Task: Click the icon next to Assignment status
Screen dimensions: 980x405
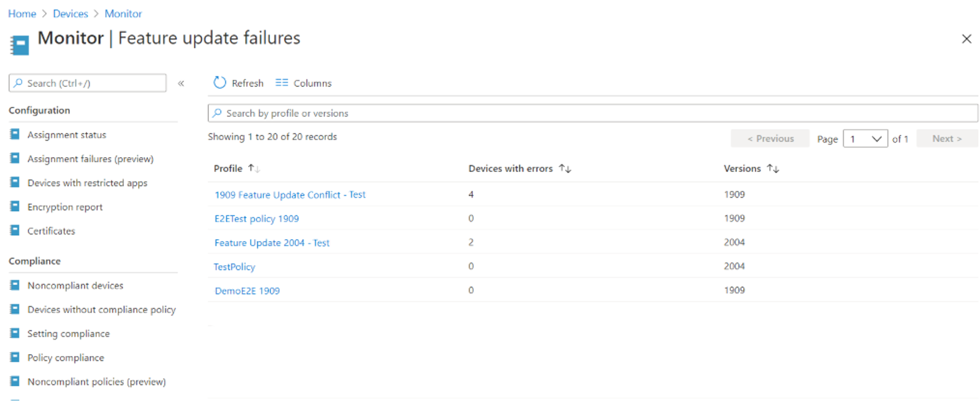Action: [15, 134]
